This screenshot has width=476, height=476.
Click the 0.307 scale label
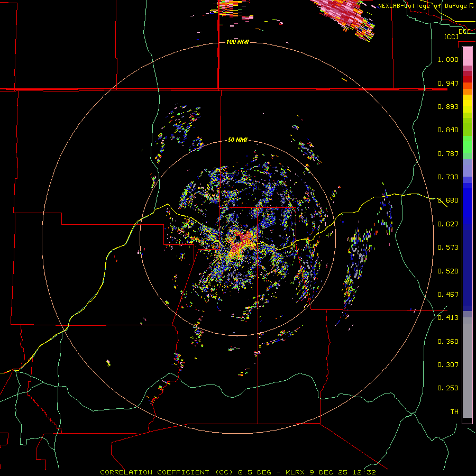[x=448, y=365]
